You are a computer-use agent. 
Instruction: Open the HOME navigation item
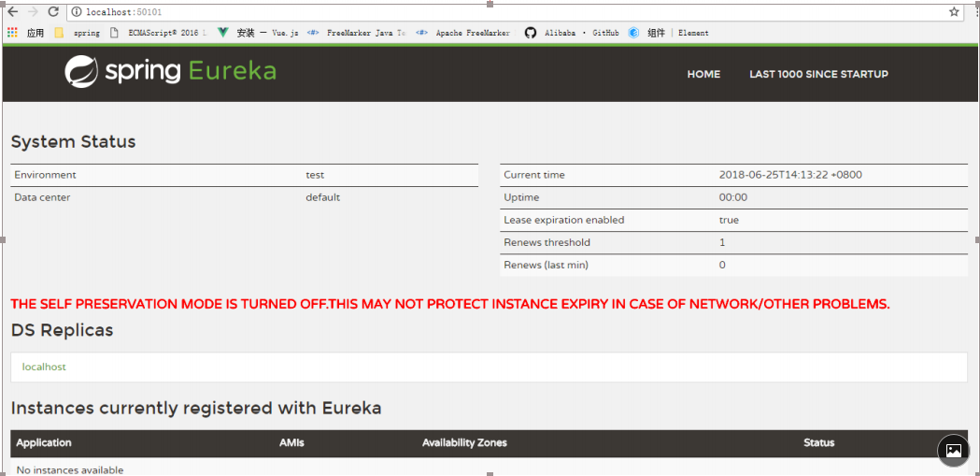click(703, 74)
